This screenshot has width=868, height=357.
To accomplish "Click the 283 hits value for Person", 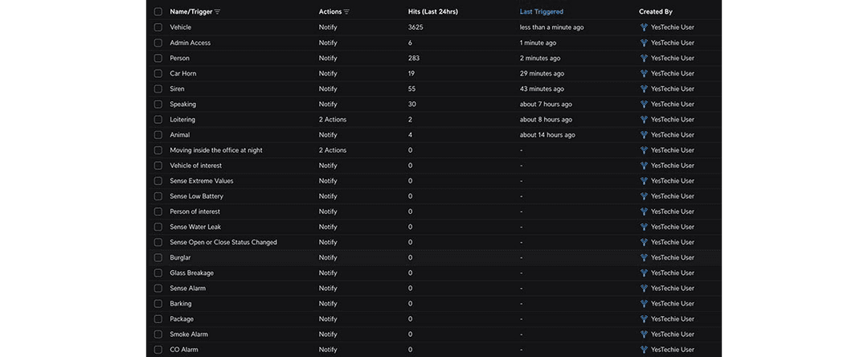I will (414, 58).
